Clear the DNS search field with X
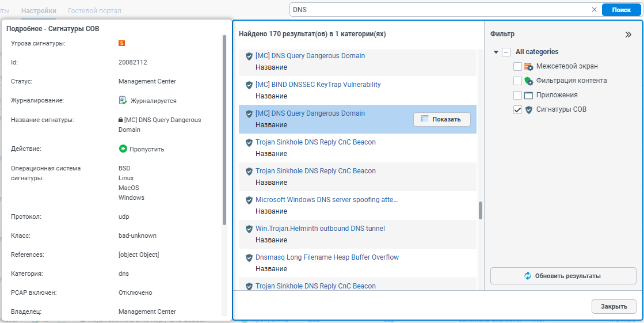 tap(595, 10)
